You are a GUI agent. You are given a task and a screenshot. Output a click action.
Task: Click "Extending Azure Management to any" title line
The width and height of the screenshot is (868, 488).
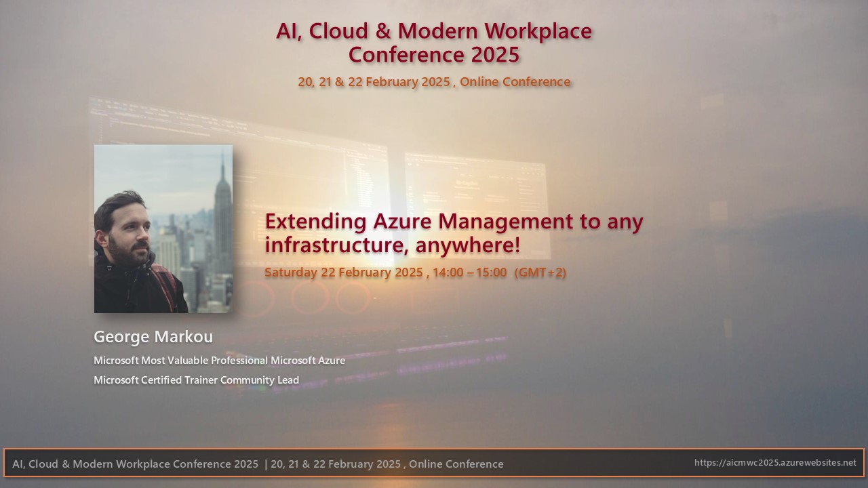pos(453,221)
